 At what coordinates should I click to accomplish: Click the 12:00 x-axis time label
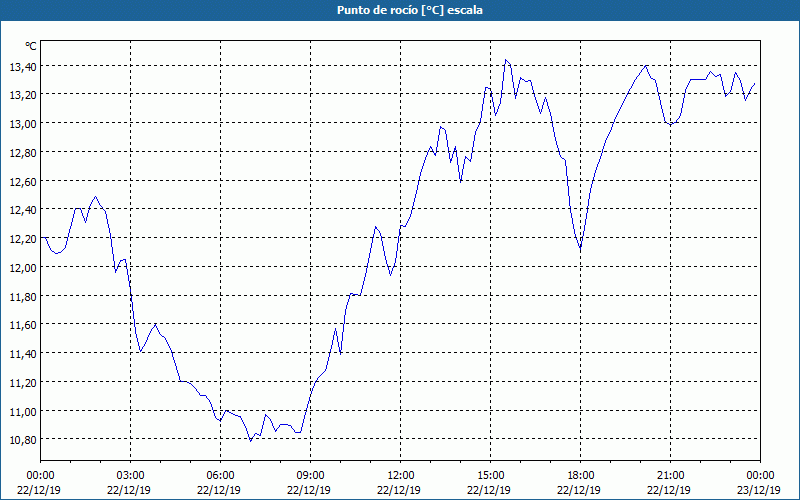tap(401, 476)
